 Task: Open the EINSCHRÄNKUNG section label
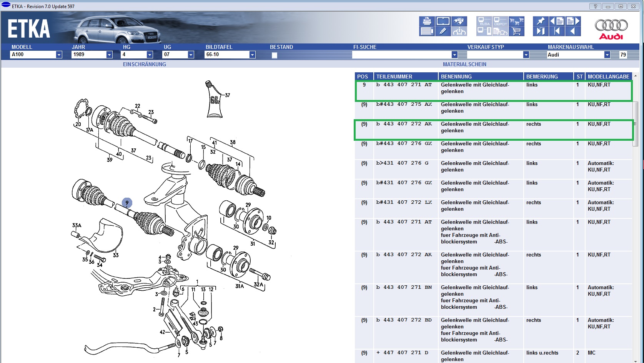click(145, 64)
